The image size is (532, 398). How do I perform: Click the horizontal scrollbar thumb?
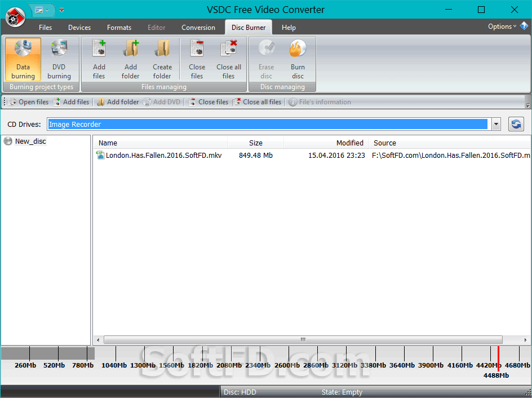pyautogui.click(x=303, y=339)
